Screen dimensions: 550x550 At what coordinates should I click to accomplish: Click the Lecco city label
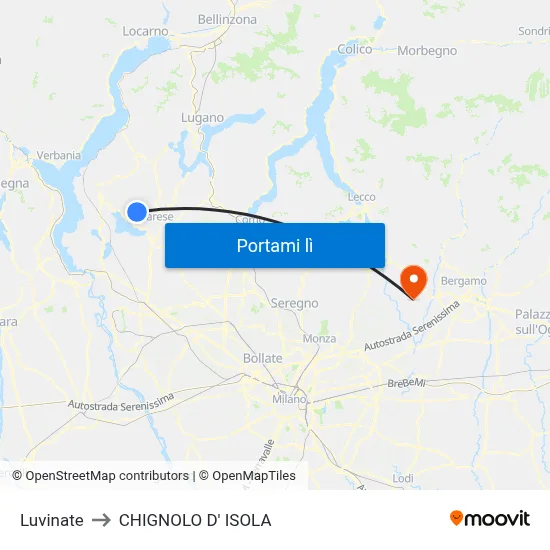[362, 197]
